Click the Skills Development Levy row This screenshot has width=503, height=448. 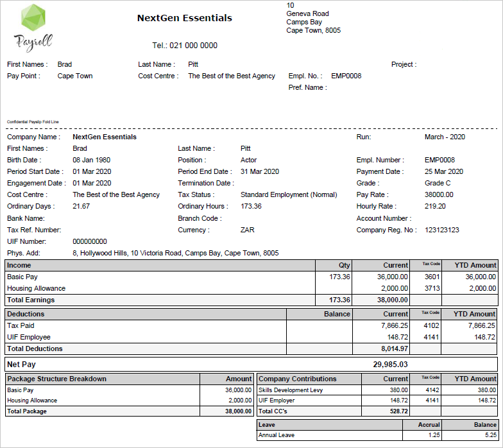click(377, 390)
